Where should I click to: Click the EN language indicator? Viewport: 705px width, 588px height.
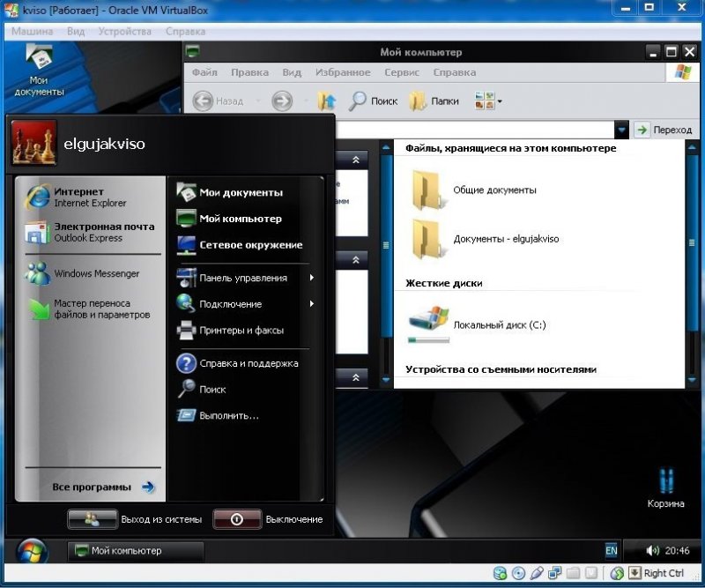point(611,550)
